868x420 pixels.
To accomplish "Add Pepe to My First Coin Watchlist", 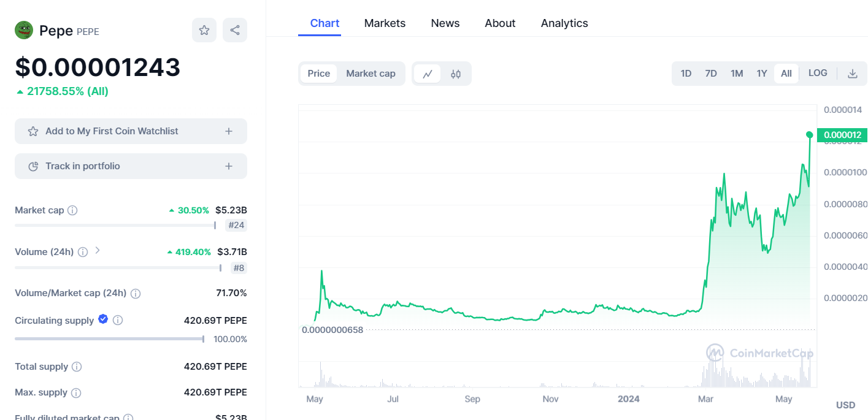I will [131, 131].
